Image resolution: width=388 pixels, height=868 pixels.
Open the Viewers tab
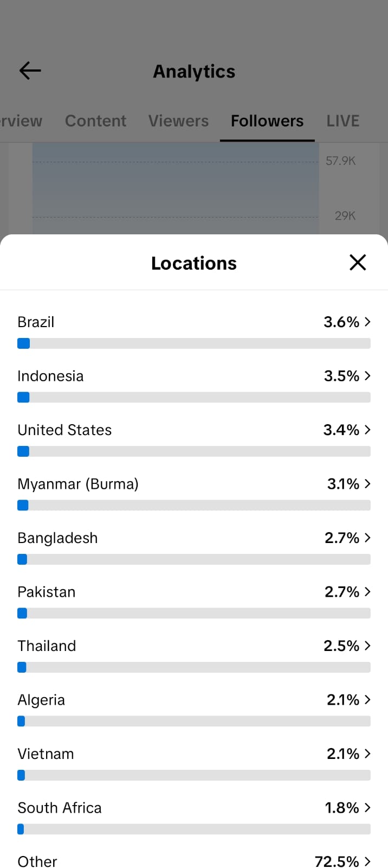click(178, 120)
